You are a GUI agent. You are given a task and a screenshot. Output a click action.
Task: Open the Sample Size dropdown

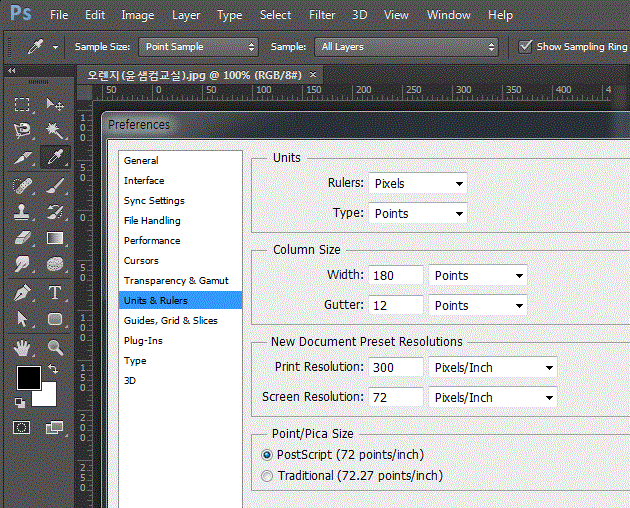pyautogui.click(x=198, y=47)
